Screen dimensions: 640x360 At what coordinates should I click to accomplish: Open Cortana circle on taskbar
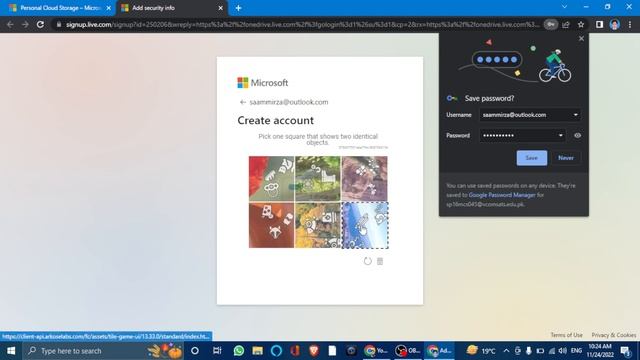pos(195,351)
